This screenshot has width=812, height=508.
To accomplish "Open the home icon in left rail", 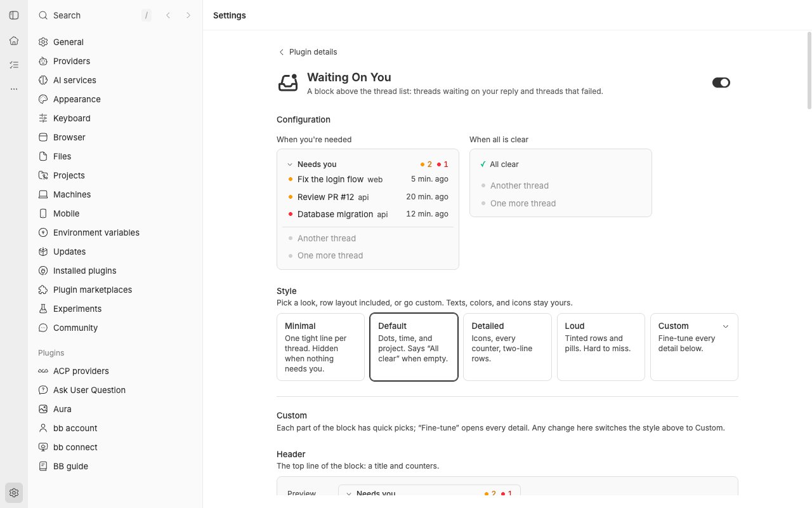I will point(14,41).
